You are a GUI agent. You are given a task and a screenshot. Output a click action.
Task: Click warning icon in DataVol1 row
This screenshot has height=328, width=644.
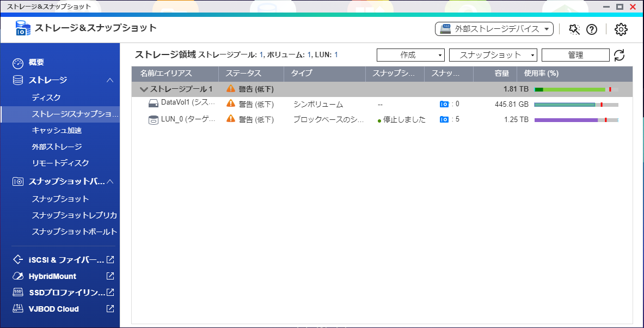pyautogui.click(x=231, y=104)
